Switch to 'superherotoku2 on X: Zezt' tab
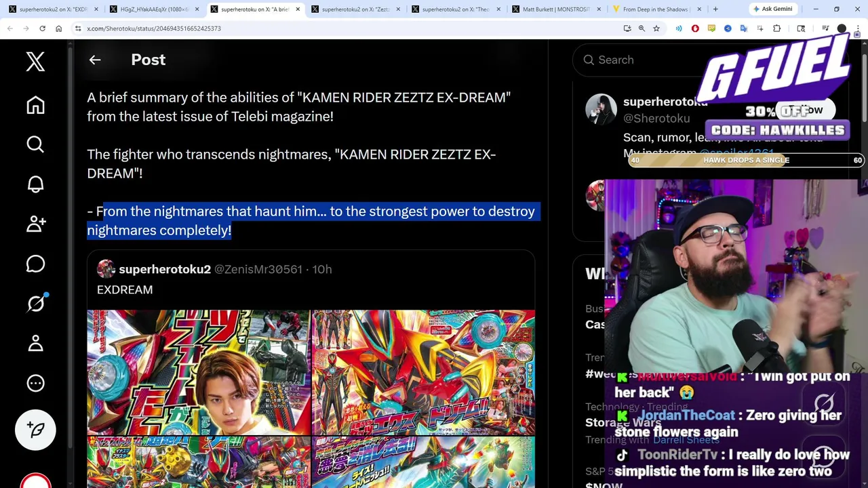The height and width of the screenshot is (488, 868). point(355,9)
